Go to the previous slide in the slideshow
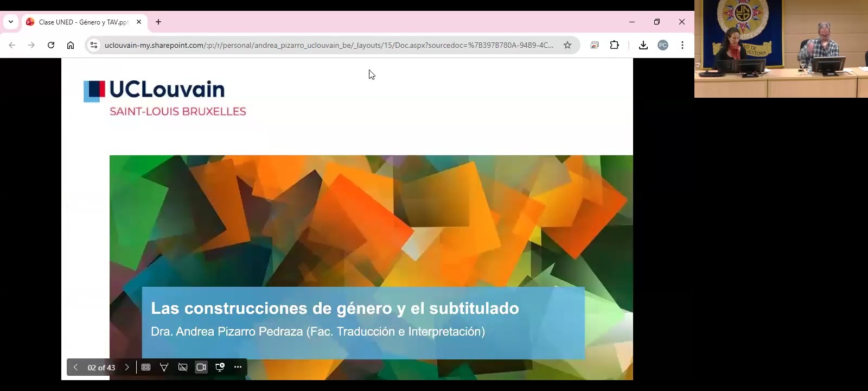Screen dimensions: 868x391 (x=75, y=367)
